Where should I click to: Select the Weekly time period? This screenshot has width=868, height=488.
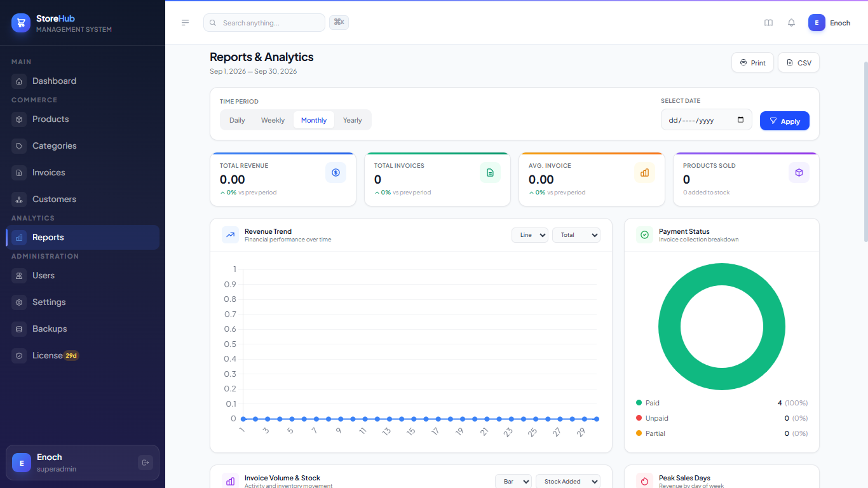coord(273,120)
